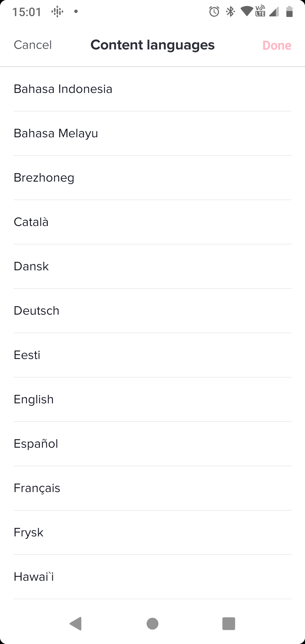
Task: Select English as content language
Action: click(152, 399)
